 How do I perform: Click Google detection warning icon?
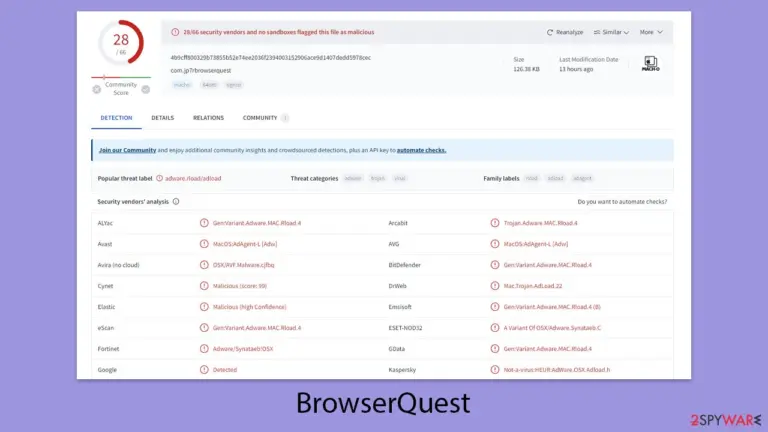(x=204, y=370)
